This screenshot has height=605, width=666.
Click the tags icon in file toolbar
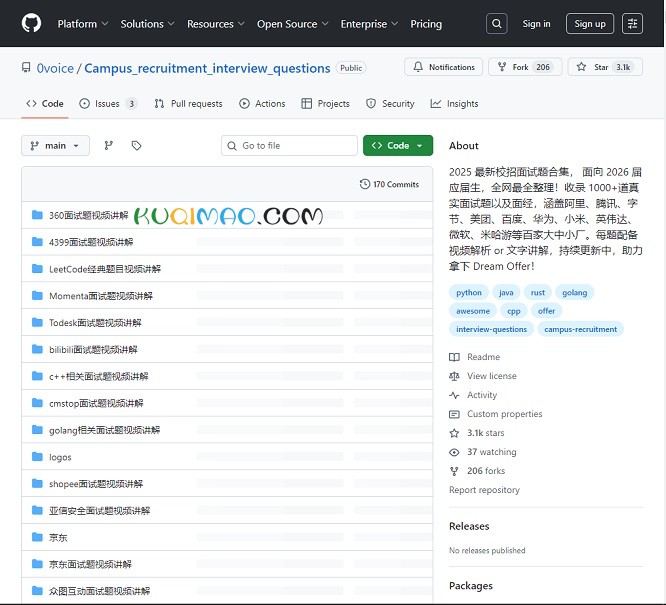coord(136,146)
